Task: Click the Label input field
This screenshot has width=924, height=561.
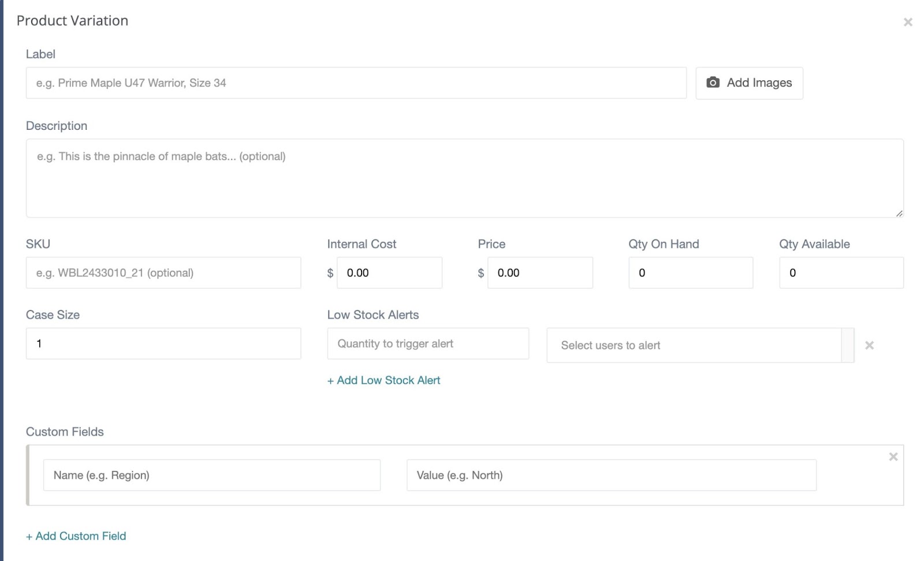Action: [355, 83]
